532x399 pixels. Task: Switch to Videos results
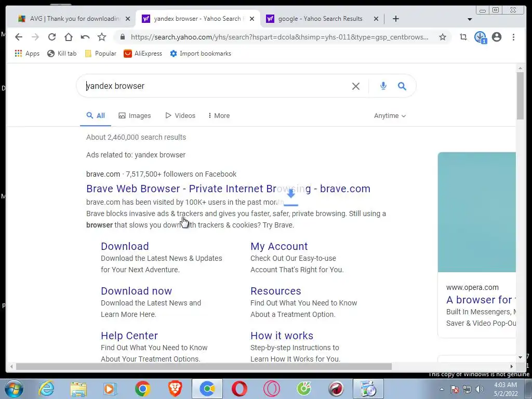(x=180, y=116)
